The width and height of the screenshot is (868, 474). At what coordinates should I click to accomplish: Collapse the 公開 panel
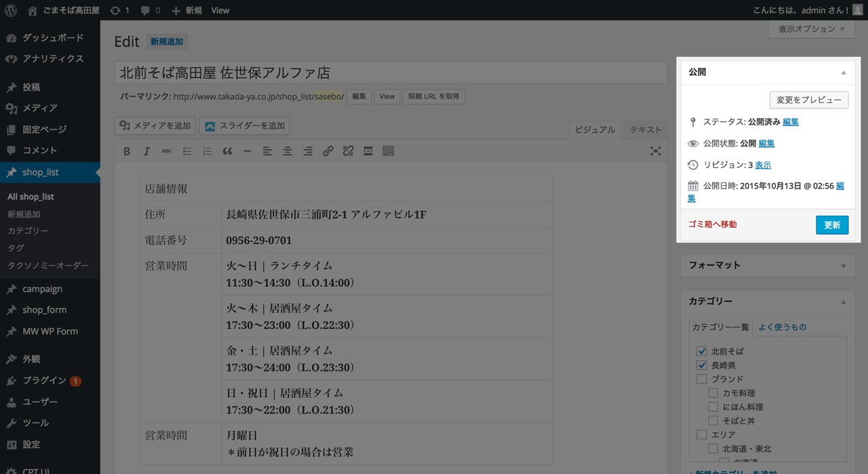point(844,72)
